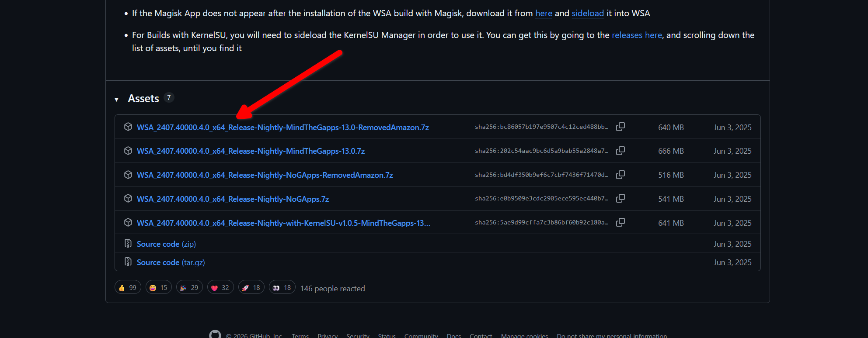This screenshot has height=338, width=868.
Task: Click the date on the Source code (tar.gz) row
Action: tap(732, 262)
